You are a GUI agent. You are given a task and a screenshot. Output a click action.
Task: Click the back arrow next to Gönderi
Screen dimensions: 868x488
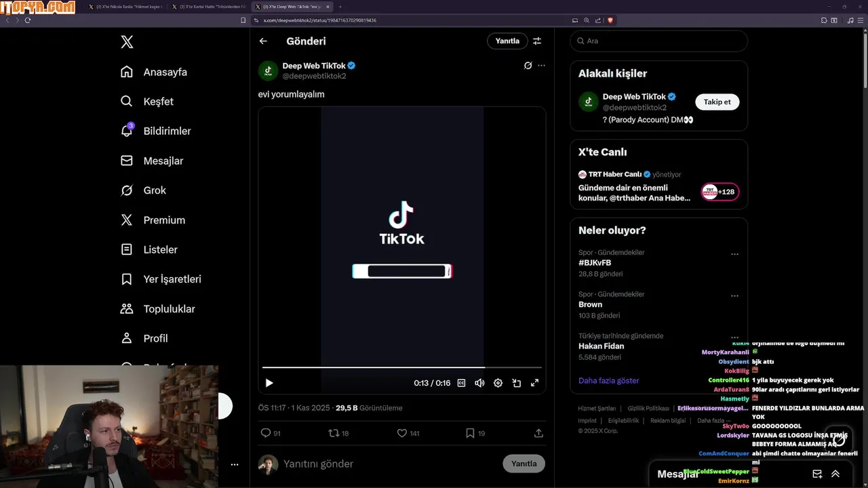tap(263, 41)
